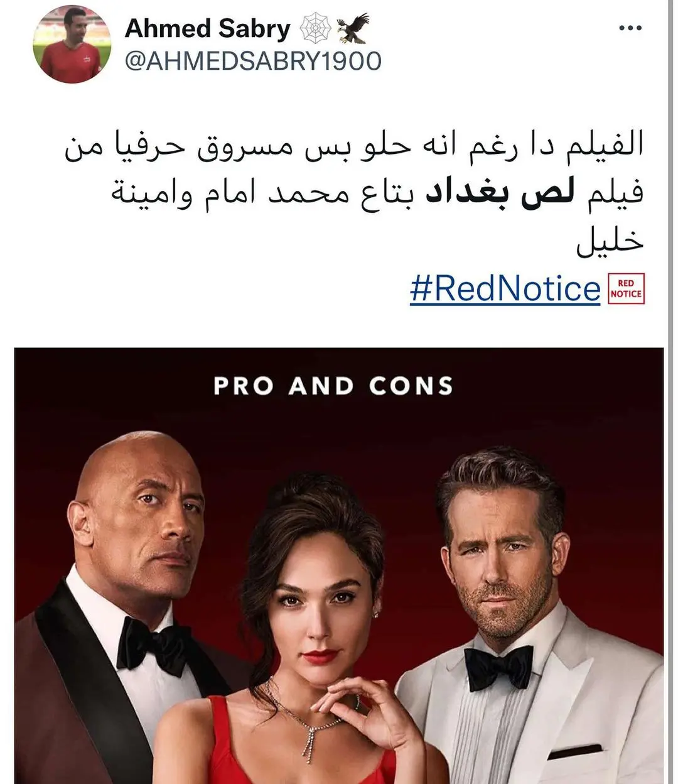This screenshot has height=784, width=678.
Task: Click the Red Notice hashtag badge icon
Action: click(626, 289)
